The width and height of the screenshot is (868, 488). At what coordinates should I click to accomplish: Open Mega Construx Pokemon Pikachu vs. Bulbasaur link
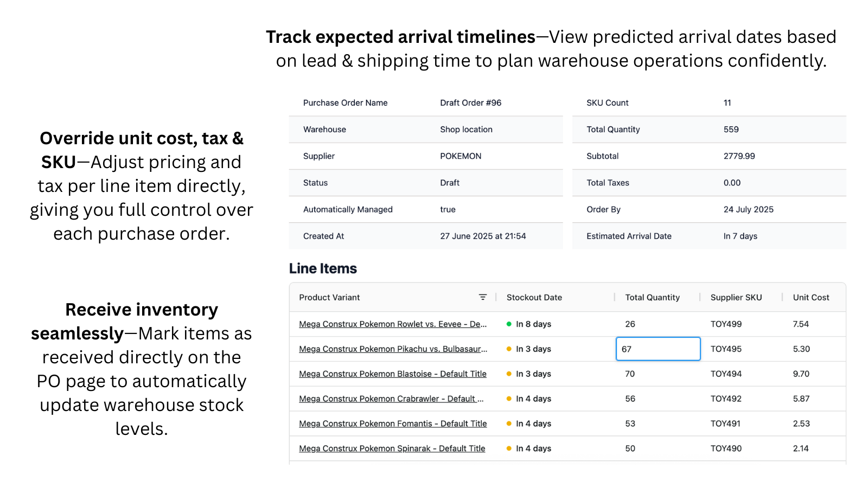click(x=393, y=349)
